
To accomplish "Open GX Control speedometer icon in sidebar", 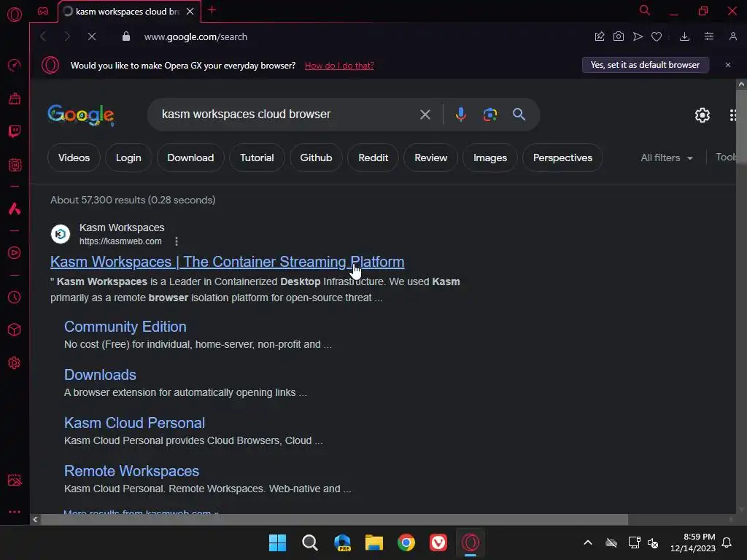I will click(15, 65).
